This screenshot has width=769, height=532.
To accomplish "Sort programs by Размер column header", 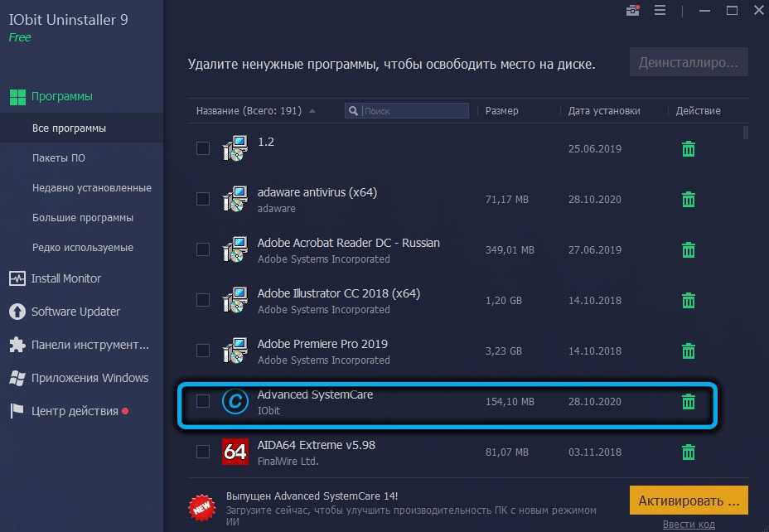I will point(502,111).
